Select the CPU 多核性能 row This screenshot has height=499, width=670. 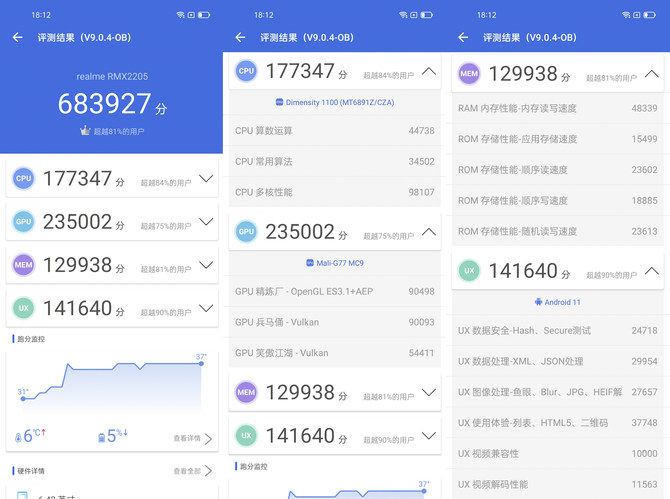click(x=335, y=192)
